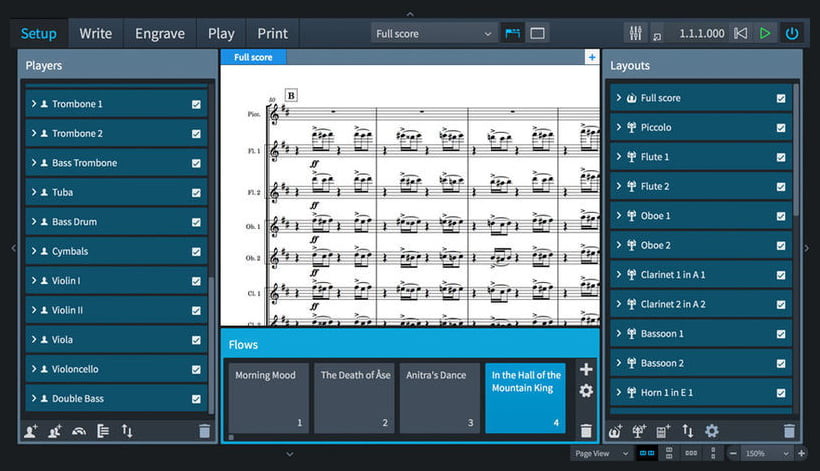Open the 150% zoom dropdown
Image resolution: width=820 pixels, height=471 pixels.
pos(767,453)
